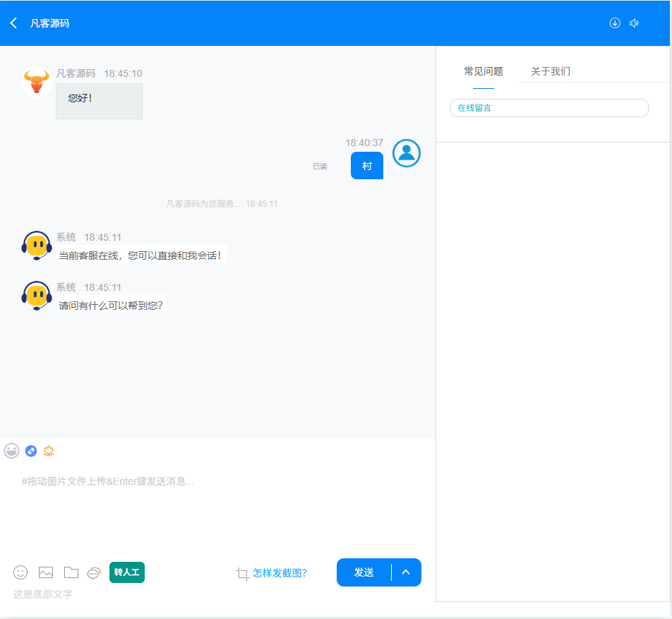672x619 pixels.
Task: Click the visitor user avatar
Action: 407,153
